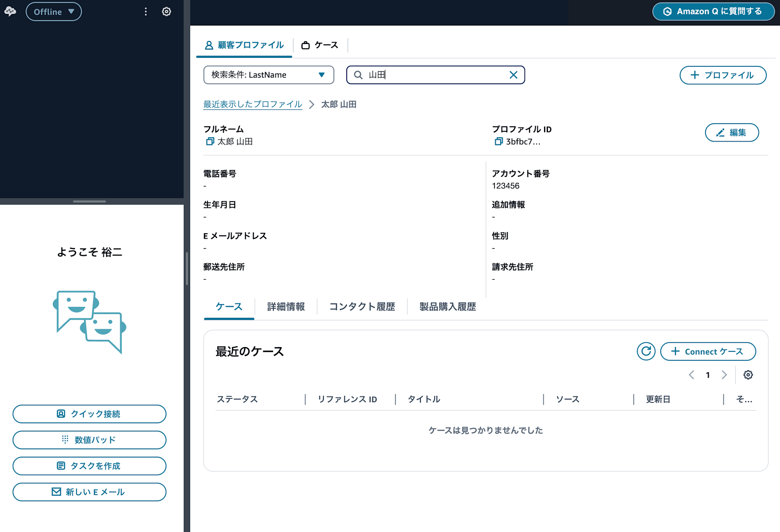Click the 太郎 山田 breadcrumb text
This screenshot has height=532, width=780.
339,104
